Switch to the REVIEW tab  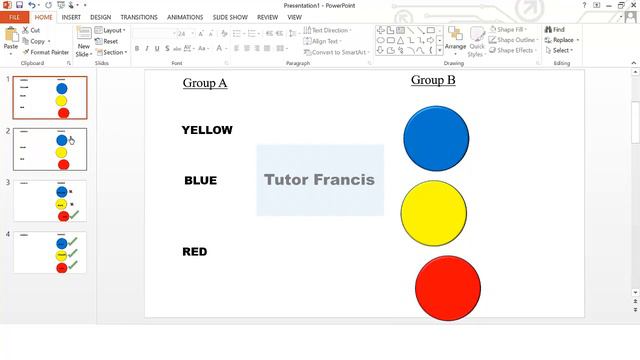tap(267, 17)
